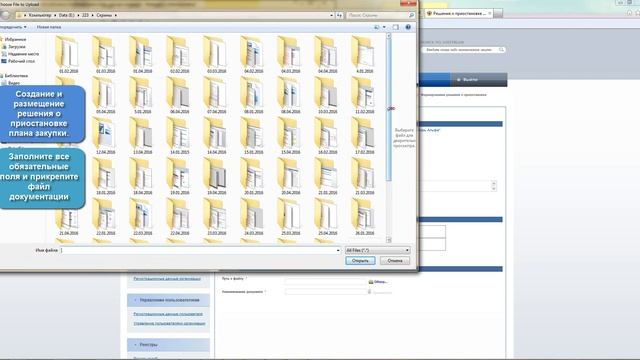
Task: Click the Data (E:) breadcrumb segment
Action: pos(67,15)
